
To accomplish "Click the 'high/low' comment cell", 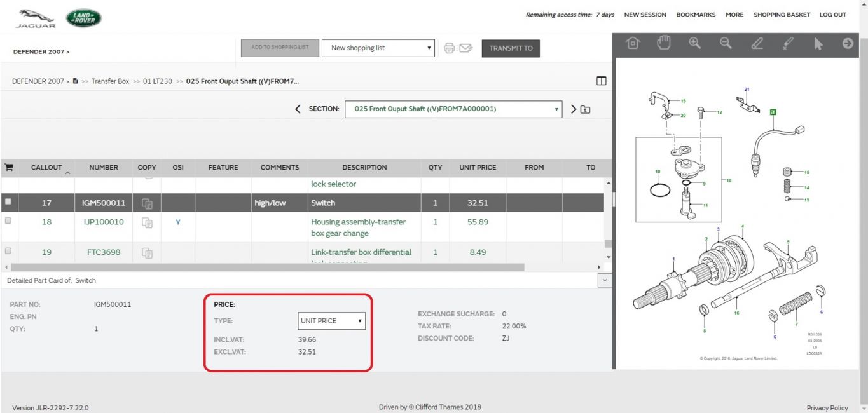I will [x=270, y=203].
